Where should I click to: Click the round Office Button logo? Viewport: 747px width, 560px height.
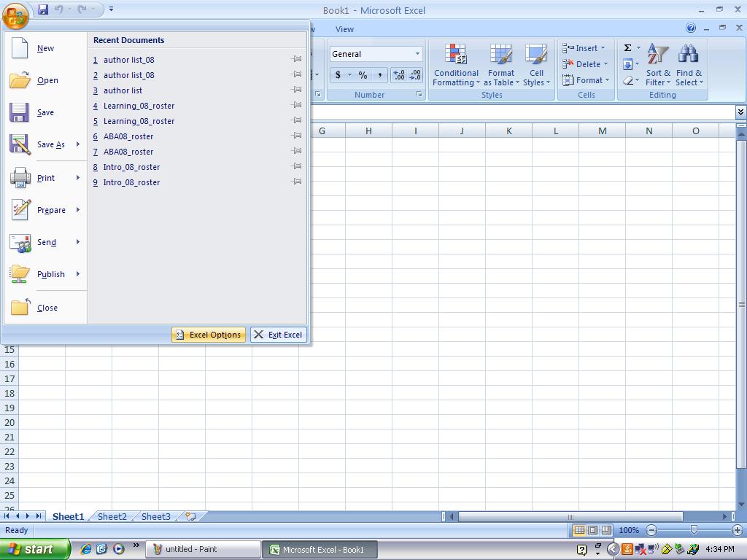(15, 14)
